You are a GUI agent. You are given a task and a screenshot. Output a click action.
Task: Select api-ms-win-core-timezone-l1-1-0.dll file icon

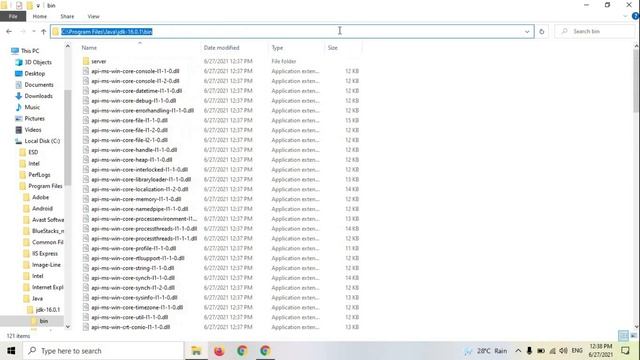tap(86, 307)
